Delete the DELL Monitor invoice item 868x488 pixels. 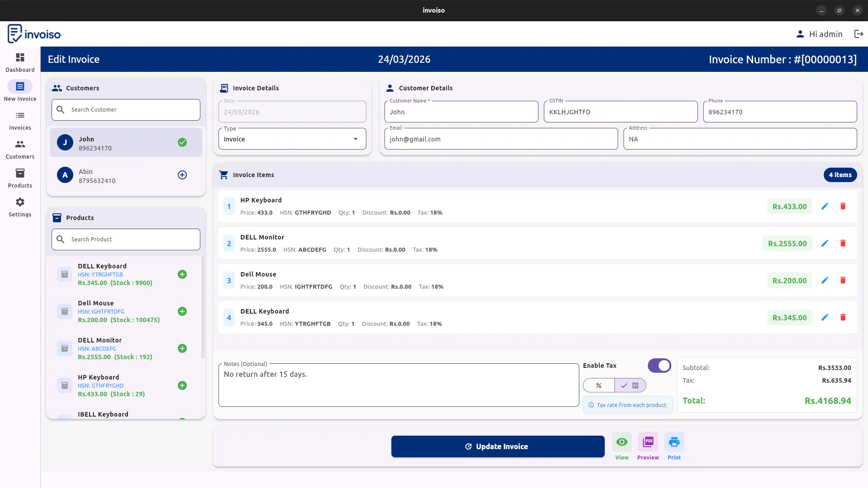[x=843, y=243]
